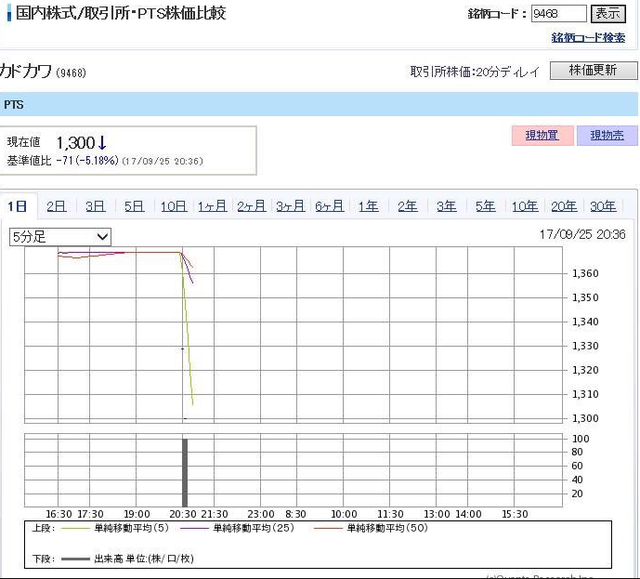
Task: Switch to the 6ヶ月 chart tab
Action: tap(329, 206)
